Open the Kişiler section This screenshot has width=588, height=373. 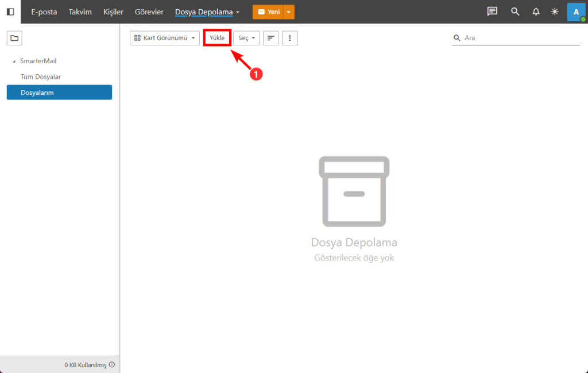pos(113,11)
